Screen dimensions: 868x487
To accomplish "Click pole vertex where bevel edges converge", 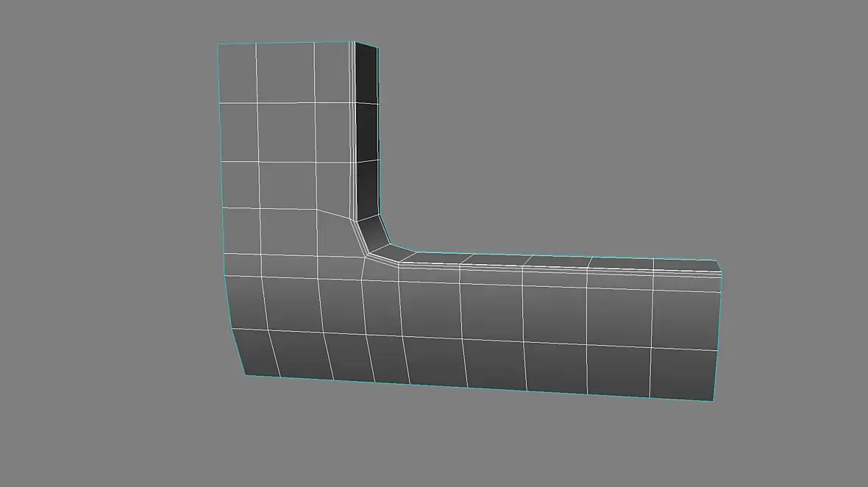I will click(x=366, y=256).
